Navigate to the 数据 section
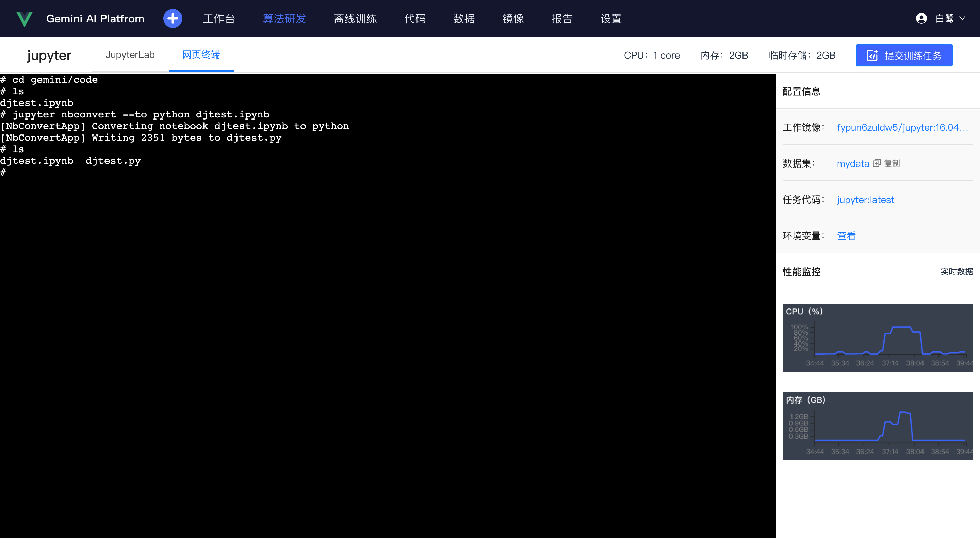980x538 pixels. coord(464,18)
